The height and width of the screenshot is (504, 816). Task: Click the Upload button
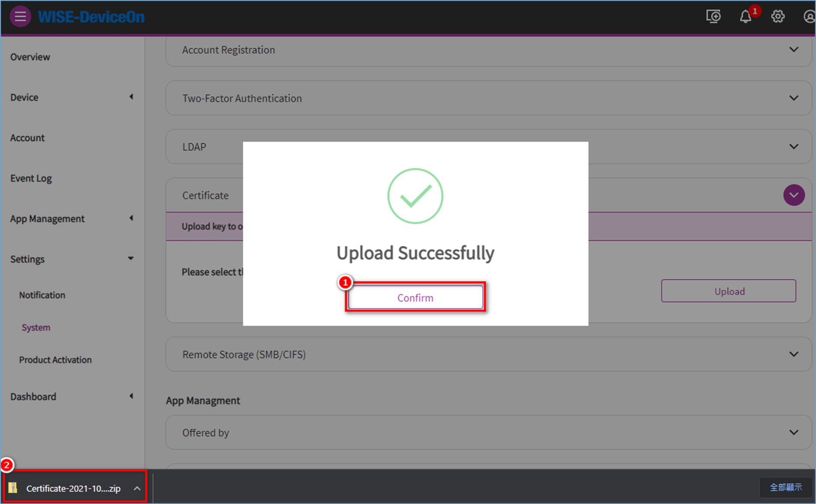[729, 291]
